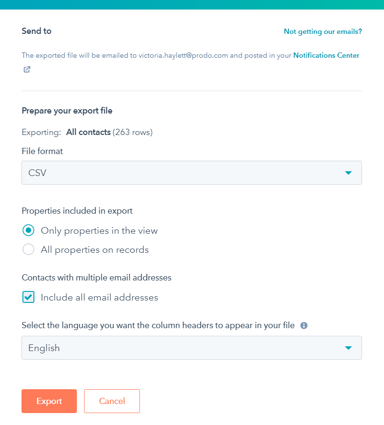384x425 pixels.
Task: Open the Notifications Center link
Action: (326, 55)
